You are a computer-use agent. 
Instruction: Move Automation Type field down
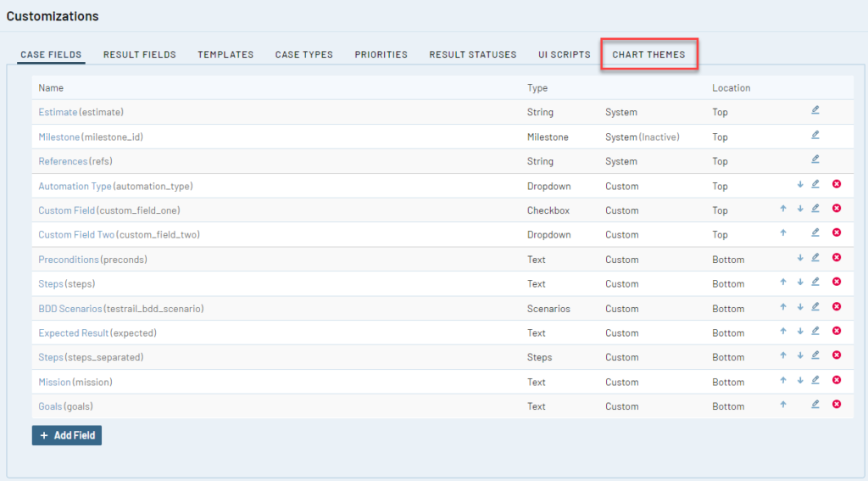pyautogui.click(x=799, y=184)
